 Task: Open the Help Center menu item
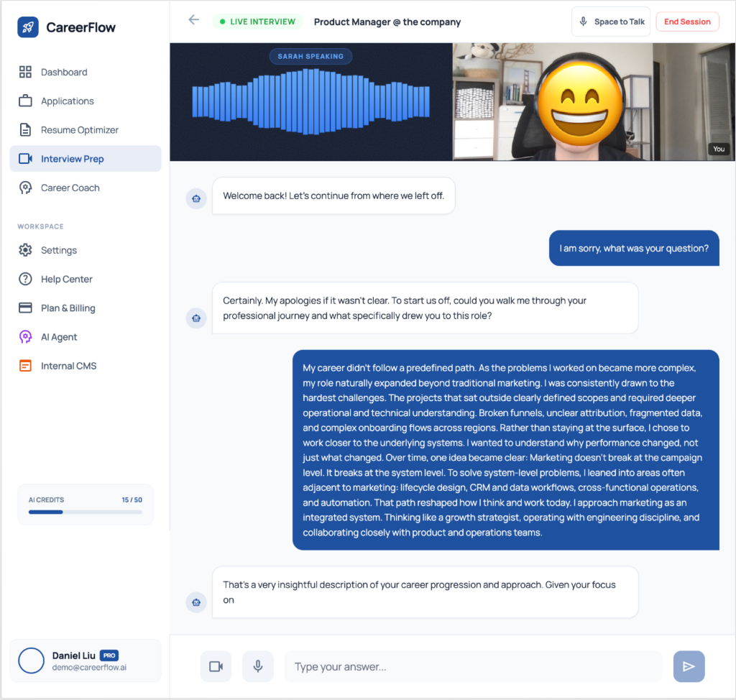pyautogui.click(x=66, y=279)
